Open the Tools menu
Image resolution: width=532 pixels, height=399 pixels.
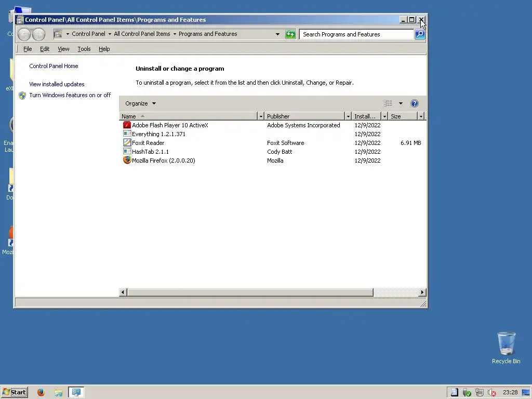click(84, 49)
